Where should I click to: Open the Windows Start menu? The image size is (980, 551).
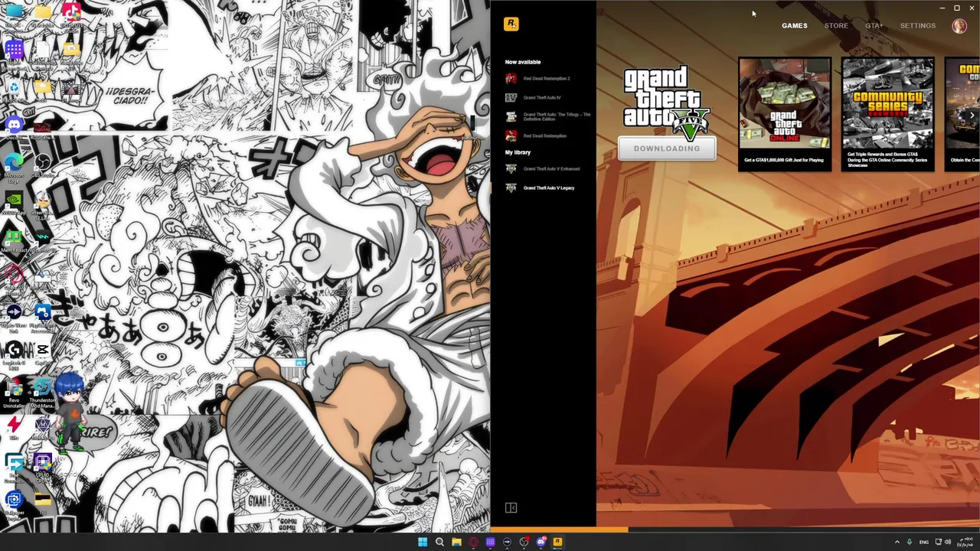[423, 542]
